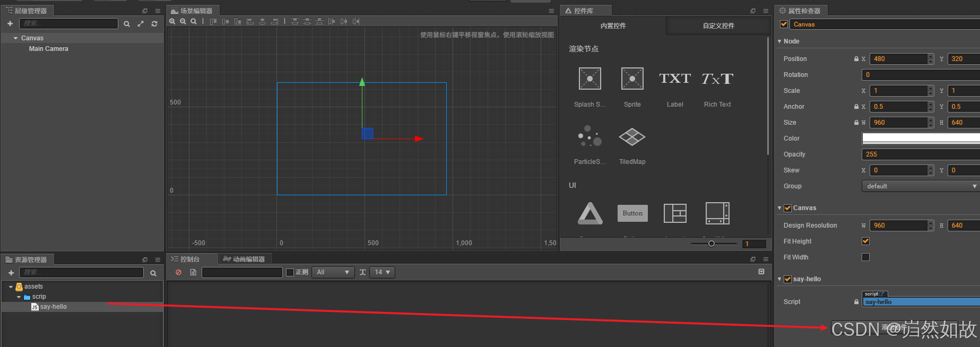The width and height of the screenshot is (980, 347).
Task: Collapse the say-hello component section
Action: (779, 279)
